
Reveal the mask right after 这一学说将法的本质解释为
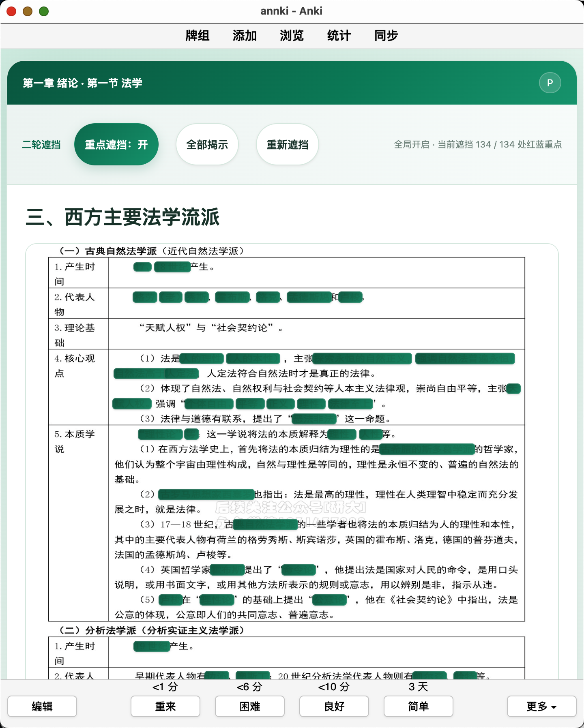[x=342, y=434]
